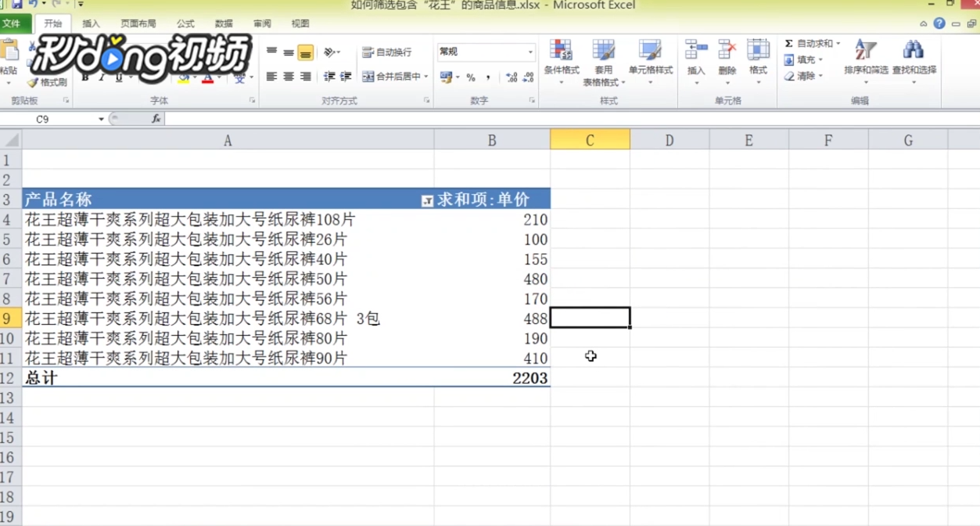
Task: Apply percent style icon
Action: click(471, 77)
